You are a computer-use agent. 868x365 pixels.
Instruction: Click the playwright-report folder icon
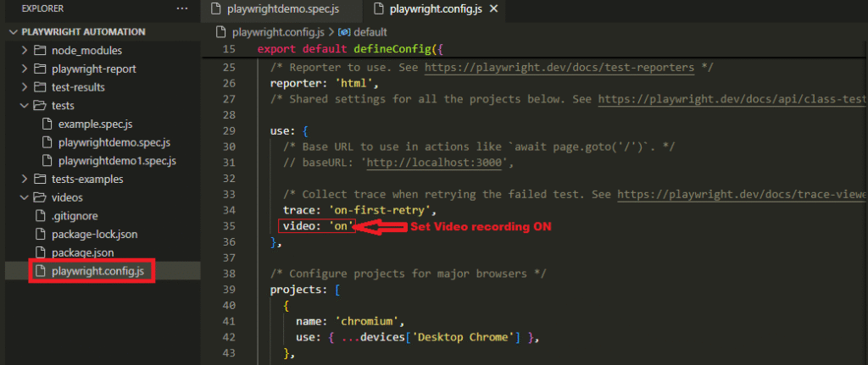click(39, 69)
